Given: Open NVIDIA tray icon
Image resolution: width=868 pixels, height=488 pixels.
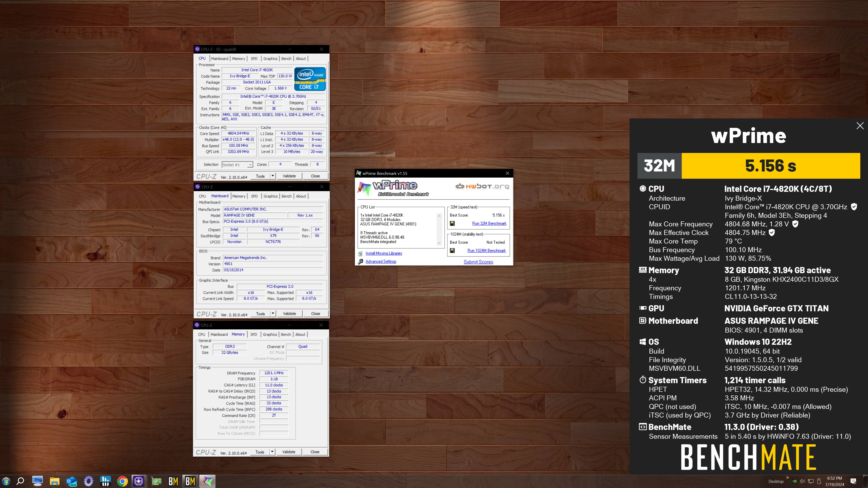Looking at the screenshot, I should click(794, 481).
